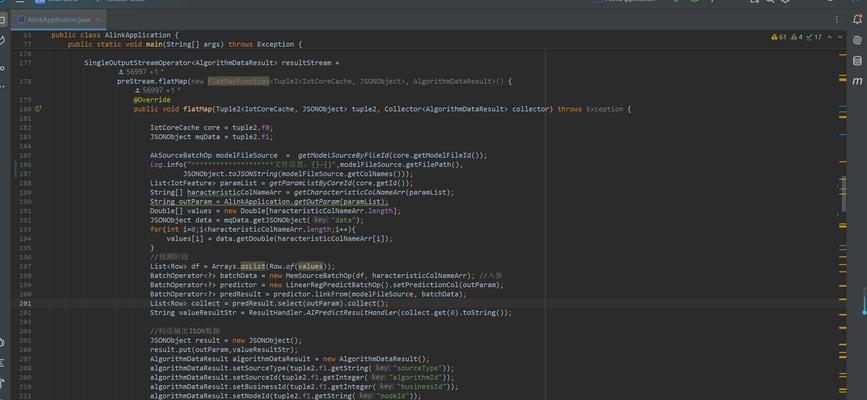Click line number 177 in the gutter
The height and width of the screenshot is (400, 867).
point(25,63)
